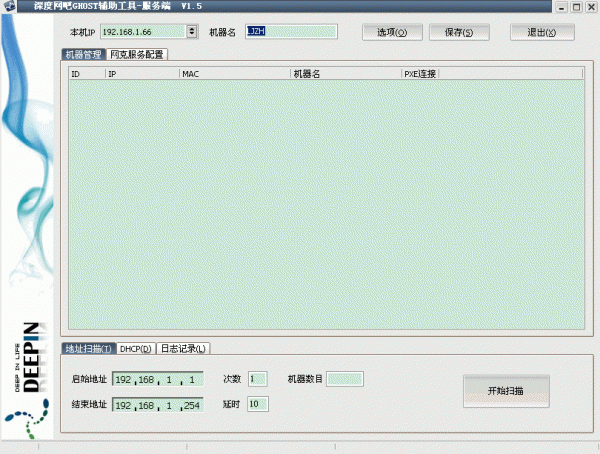This screenshot has height=454, width=600.
Task: Click the 机器数目 machine count field
Action: click(345, 379)
